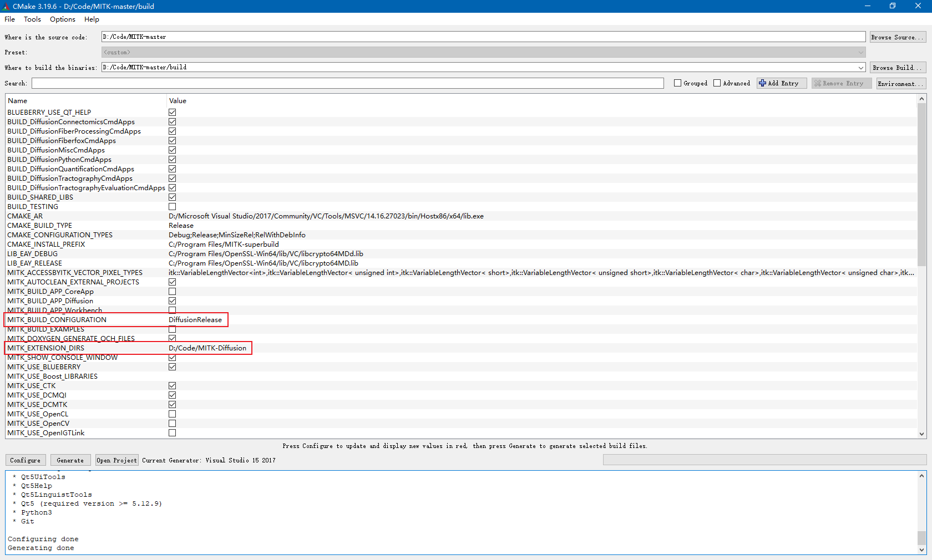Select the CMAKE_INSTALL_PREFIX entry
The width and height of the screenshot is (932, 560).
click(47, 245)
